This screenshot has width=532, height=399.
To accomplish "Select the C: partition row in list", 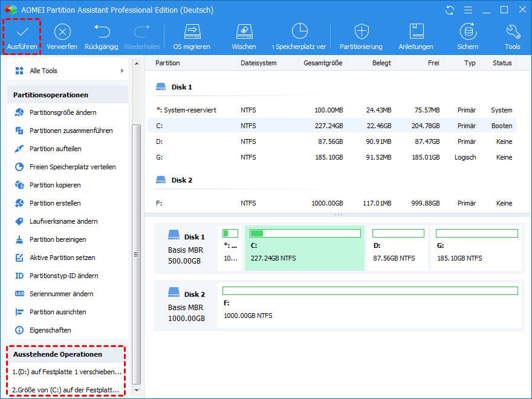I will [332, 126].
